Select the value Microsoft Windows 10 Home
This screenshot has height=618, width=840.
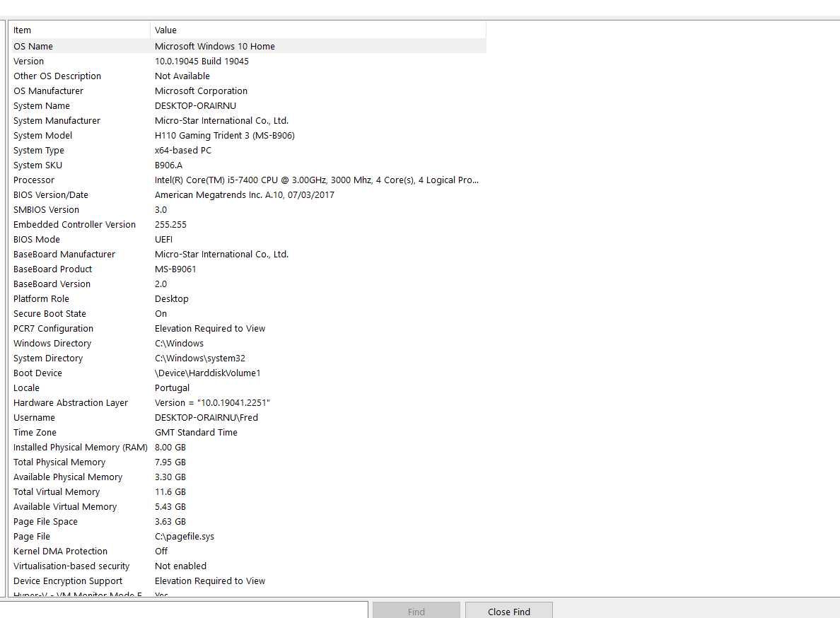pos(215,46)
